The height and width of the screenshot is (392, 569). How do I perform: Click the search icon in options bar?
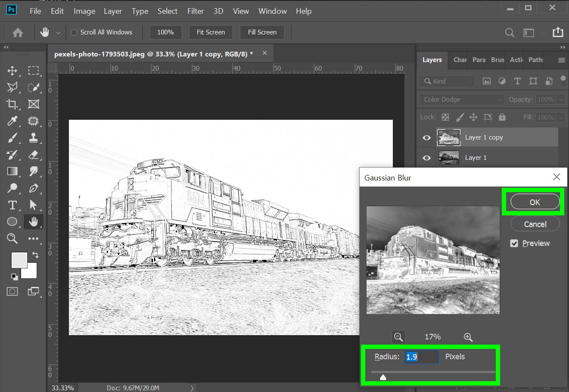click(x=510, y=33)
